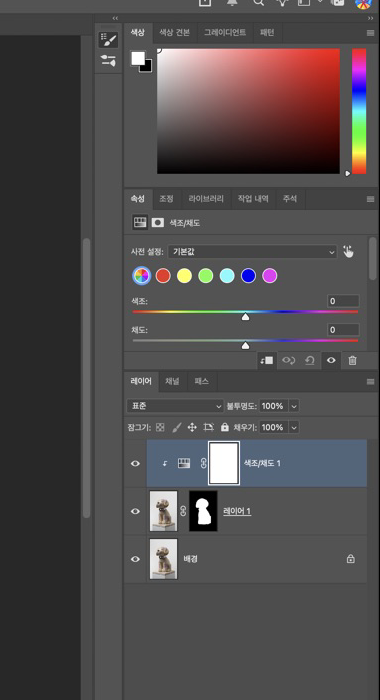Switch to the 주석 tab
Viewport: 380px width, 700px height.
pos(290,199)
